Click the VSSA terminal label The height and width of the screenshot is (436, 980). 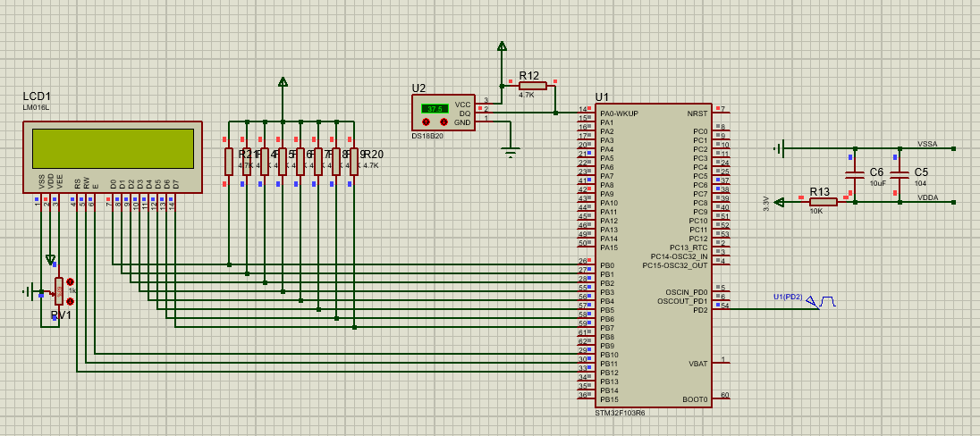927,144
